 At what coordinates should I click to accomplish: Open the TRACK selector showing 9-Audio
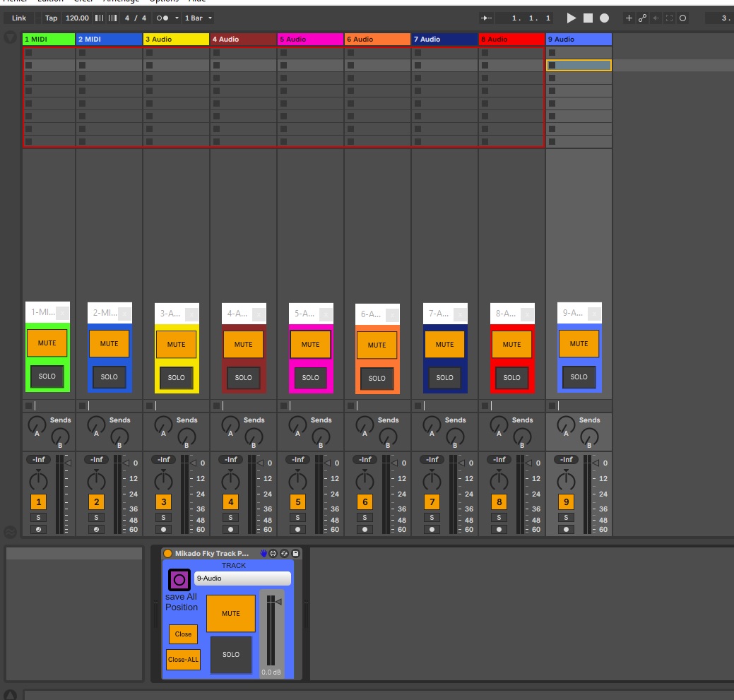(x=242, y=579)
